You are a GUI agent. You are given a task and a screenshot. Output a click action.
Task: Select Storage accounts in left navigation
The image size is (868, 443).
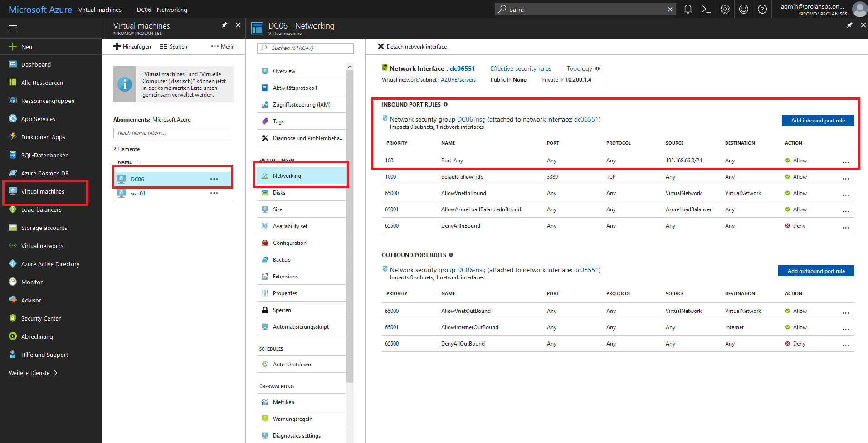(x=44, y=228)
